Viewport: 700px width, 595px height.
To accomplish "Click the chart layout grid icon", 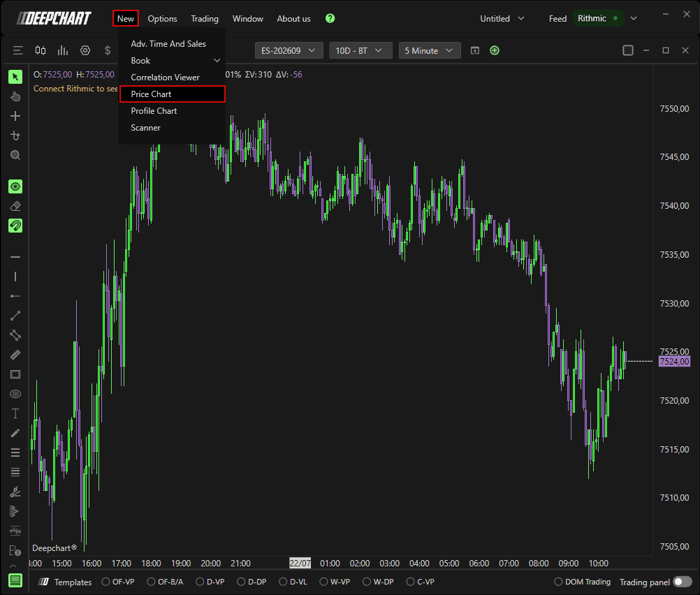I will coord(628,50).
